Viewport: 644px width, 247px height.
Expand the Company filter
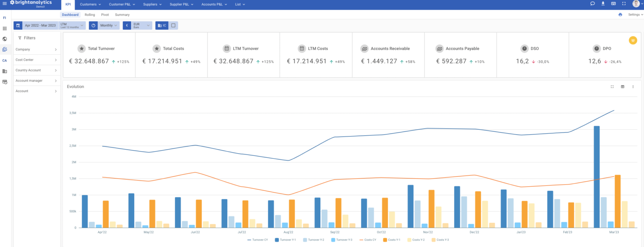pos(37,49)
